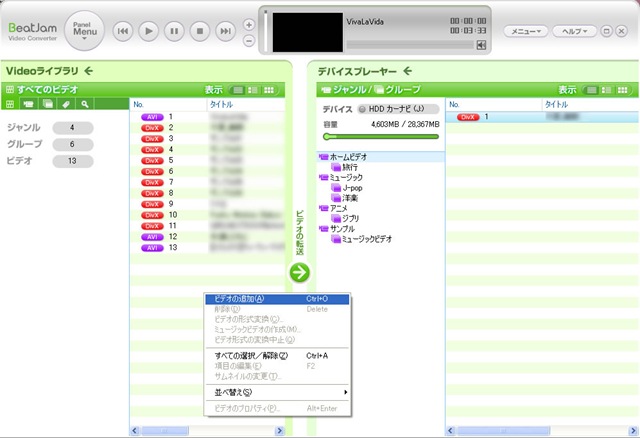Skip to the previous track
This screenshot has height=438, width=640.
[123, 32]
